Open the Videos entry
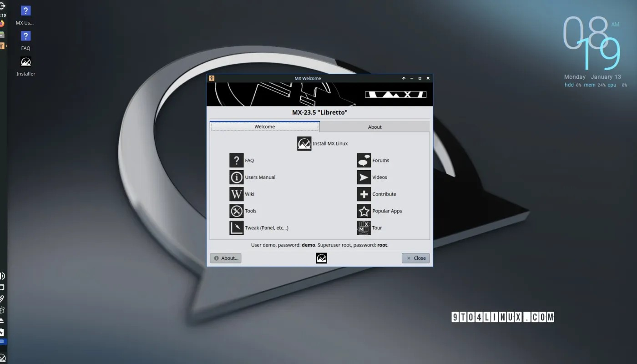This screenshot has height=364, width=637. (x=372, y=177)
